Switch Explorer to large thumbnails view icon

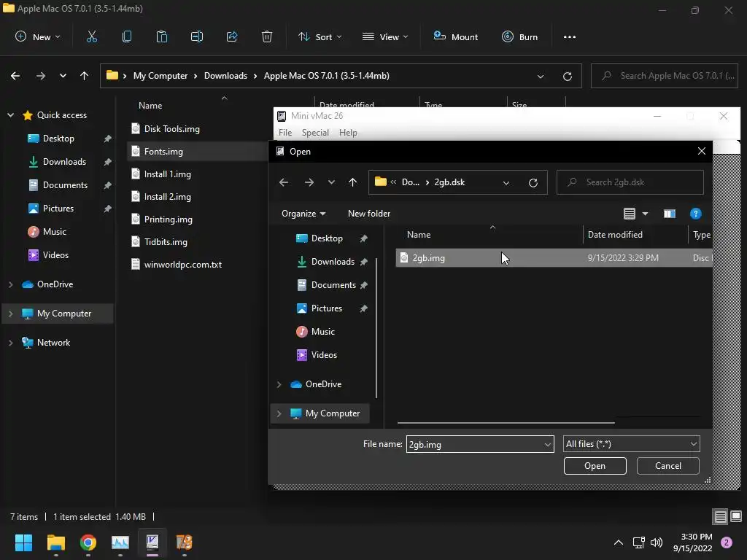click(736, 517)
